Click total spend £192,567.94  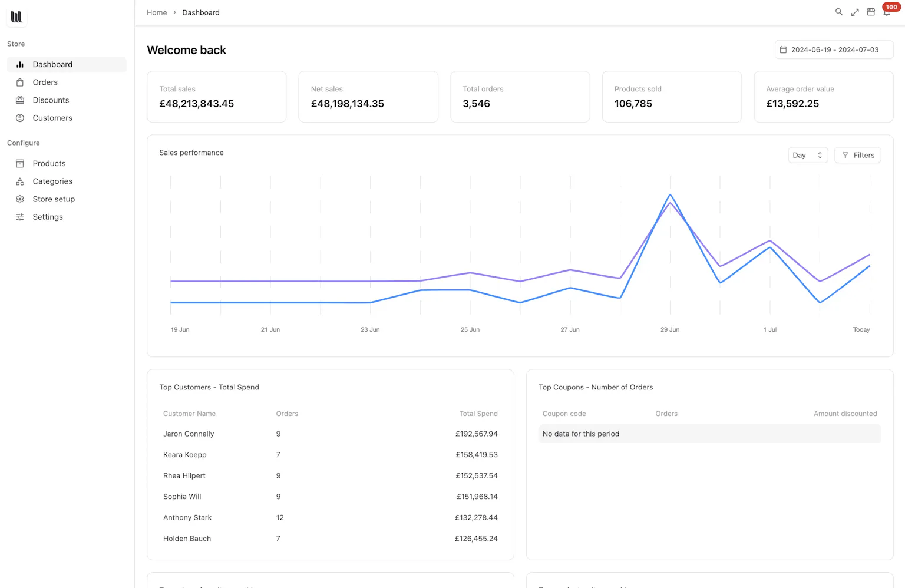(x=477, y=434)
